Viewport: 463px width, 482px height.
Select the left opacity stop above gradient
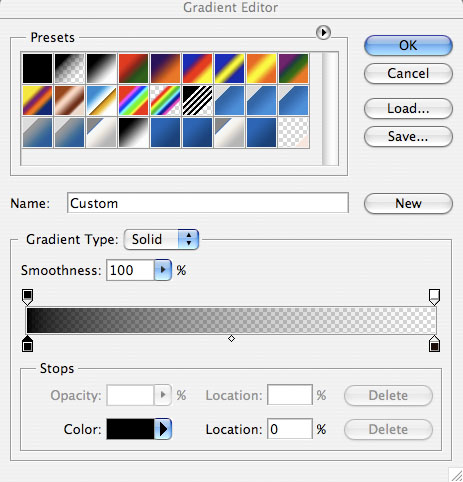27,297
